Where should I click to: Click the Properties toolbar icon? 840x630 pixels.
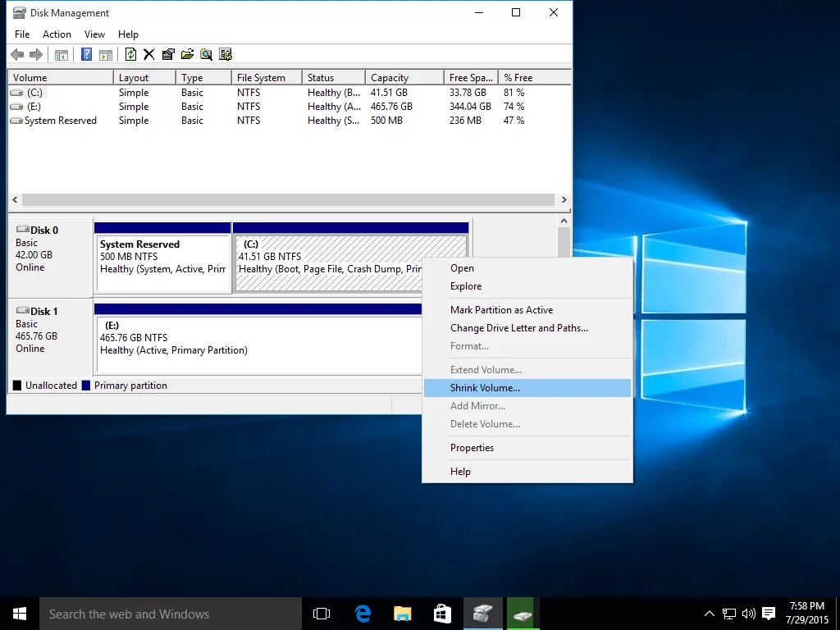(168, 54)
